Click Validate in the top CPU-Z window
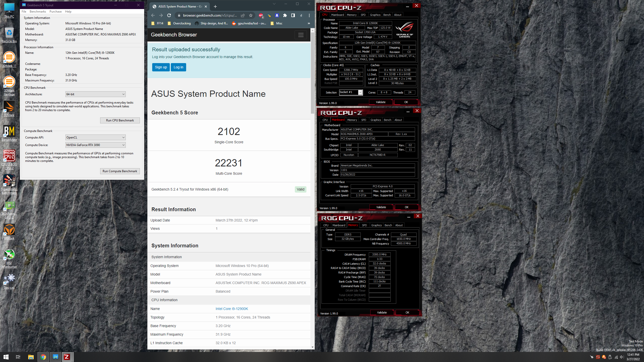Image resolution: width=644 pixels, height=362 pixels. pos(381,102)
